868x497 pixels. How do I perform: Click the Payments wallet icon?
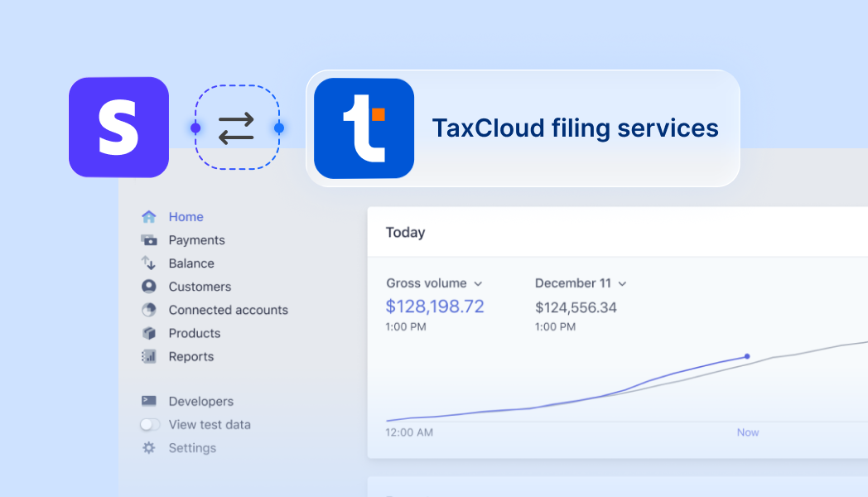[148, 239]
